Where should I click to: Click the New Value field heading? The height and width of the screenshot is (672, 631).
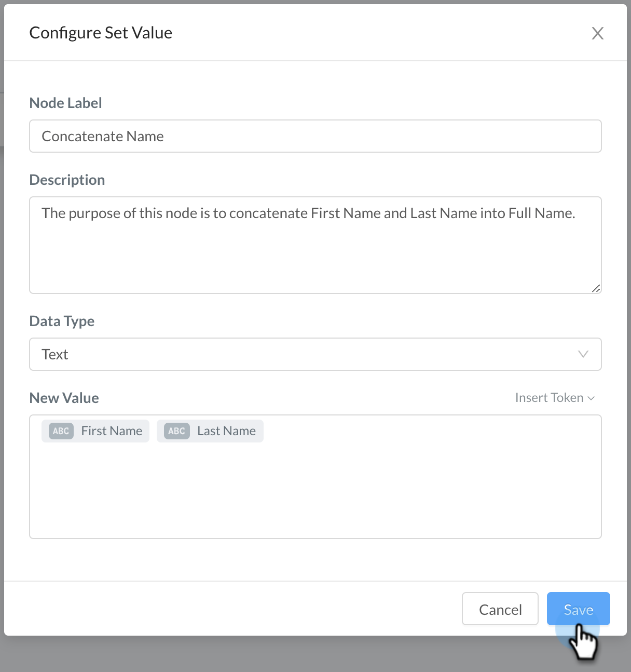pos(64,398)
